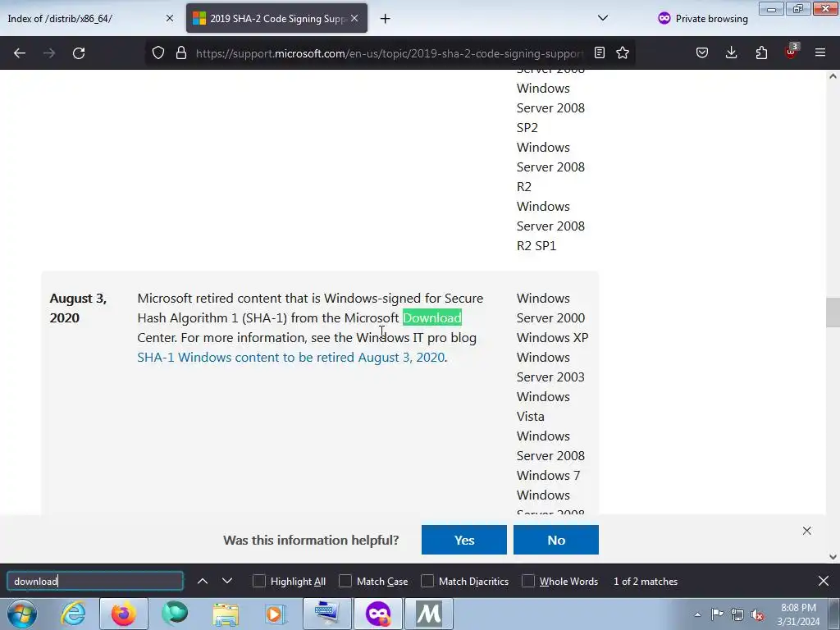Click the 1 of 2 matches status
This screenshot has width=840, height=630.
[x=646, y=582]
